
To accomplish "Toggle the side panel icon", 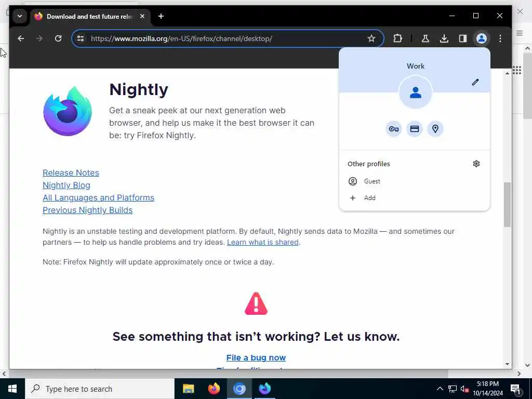I will [x=463, y=38].
